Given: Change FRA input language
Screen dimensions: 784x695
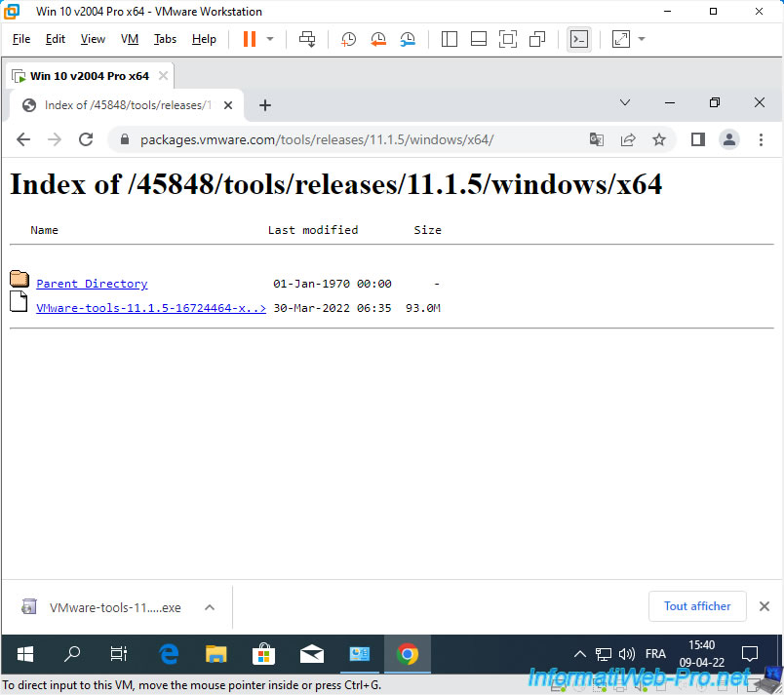Looking at the screenshot, I should pyautogui.click(x=655, y=653).
